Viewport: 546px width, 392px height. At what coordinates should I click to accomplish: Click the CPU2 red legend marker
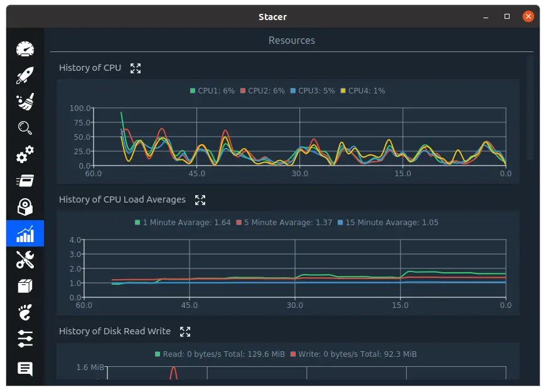click(x=243, y=91)
